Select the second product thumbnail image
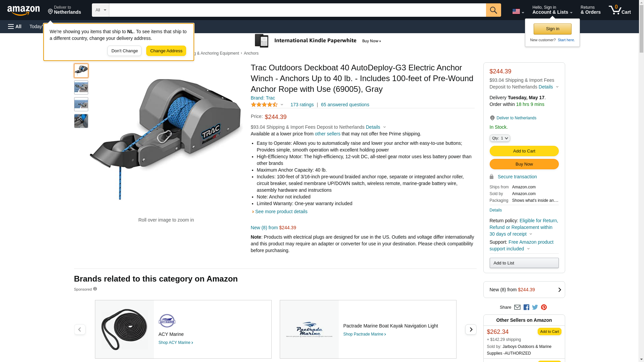 coord(81,87)
